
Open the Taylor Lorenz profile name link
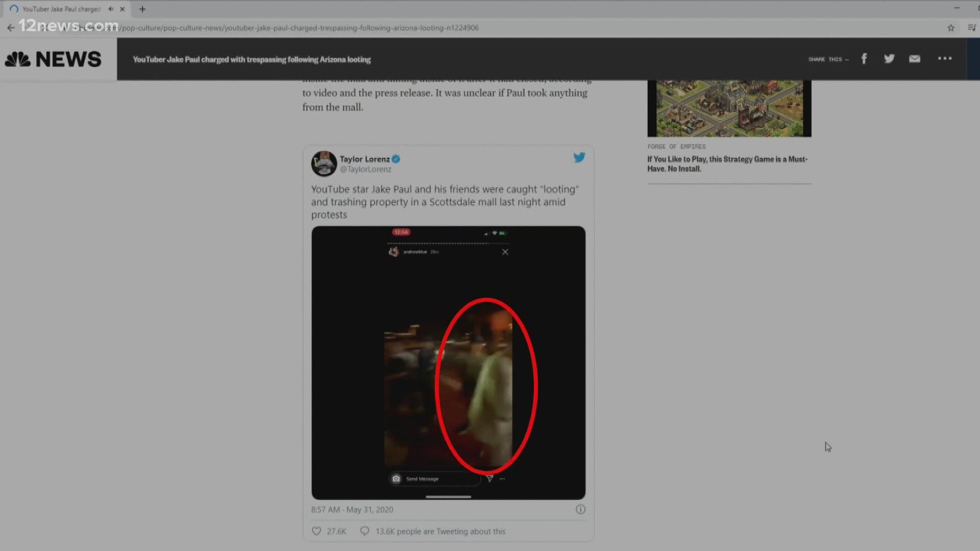364,159
